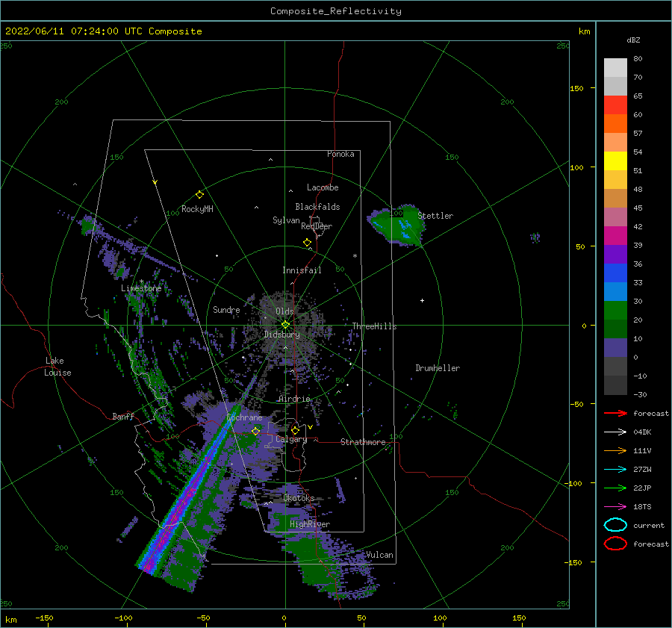672x628 pixels.
Task: Click the Sundre town label
Action: point(226,309)
